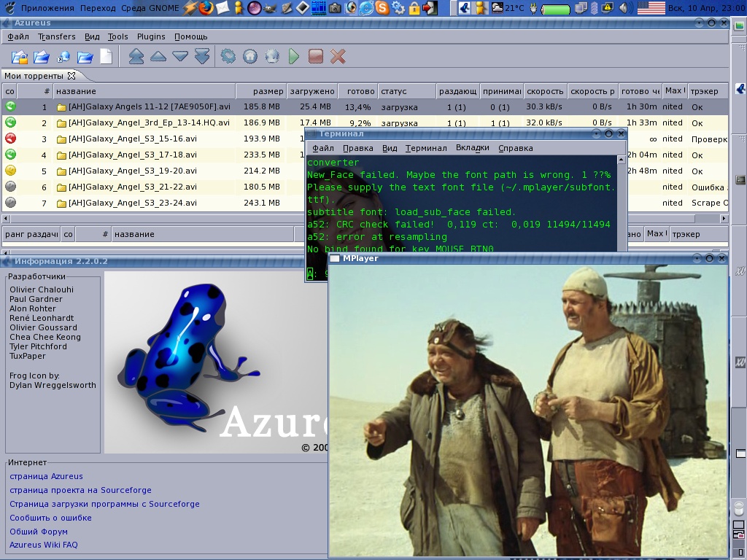Move selected torrent up one position

click(158, 57)
